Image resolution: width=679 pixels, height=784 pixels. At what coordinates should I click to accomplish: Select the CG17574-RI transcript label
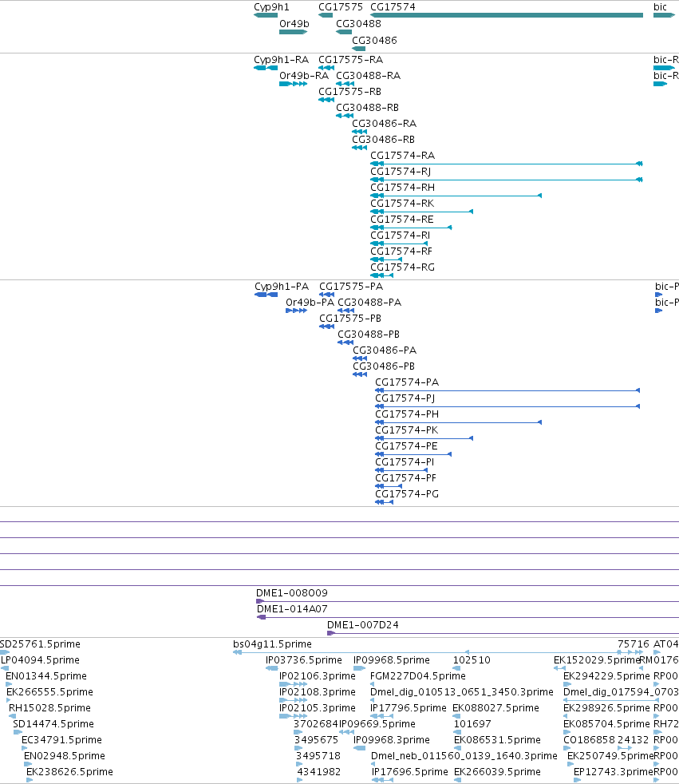(x=401, y=236)
